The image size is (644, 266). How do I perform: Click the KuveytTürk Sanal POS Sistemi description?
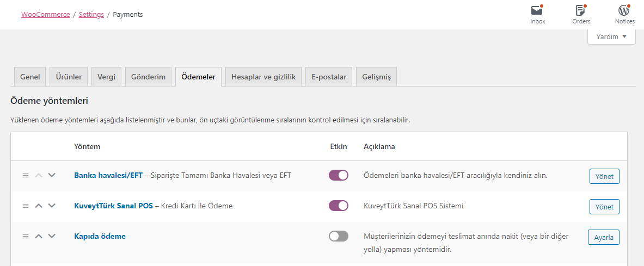[414, 206]
